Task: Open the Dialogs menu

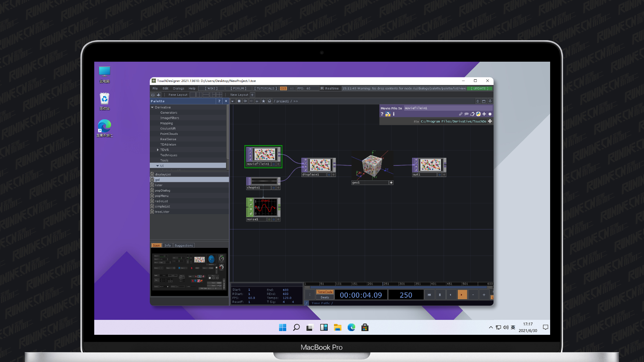Action: click(179, 88)
